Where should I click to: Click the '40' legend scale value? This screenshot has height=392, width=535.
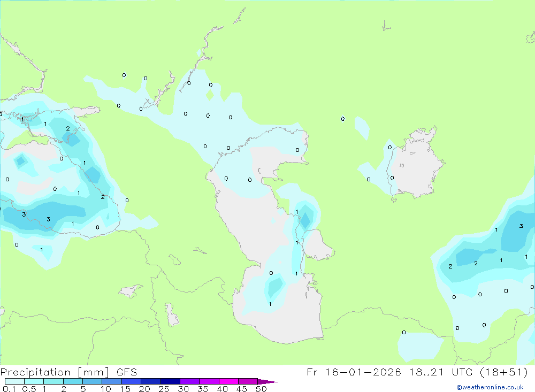click(223, 389)
